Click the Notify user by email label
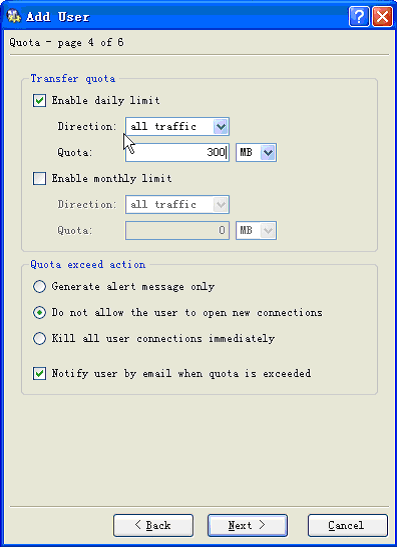Viewport: 397px width, 547px height. pyautogui.click(x=181, y=373)
